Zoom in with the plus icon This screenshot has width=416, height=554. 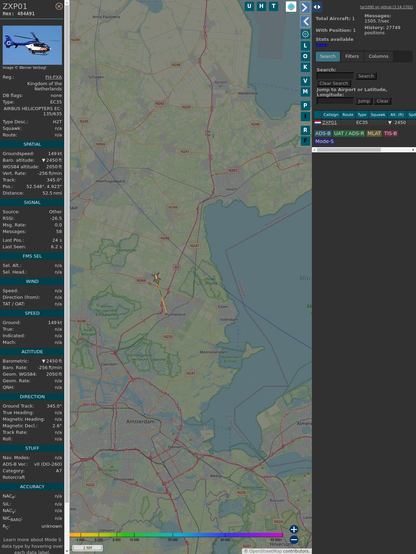click(x=294, y=529)
